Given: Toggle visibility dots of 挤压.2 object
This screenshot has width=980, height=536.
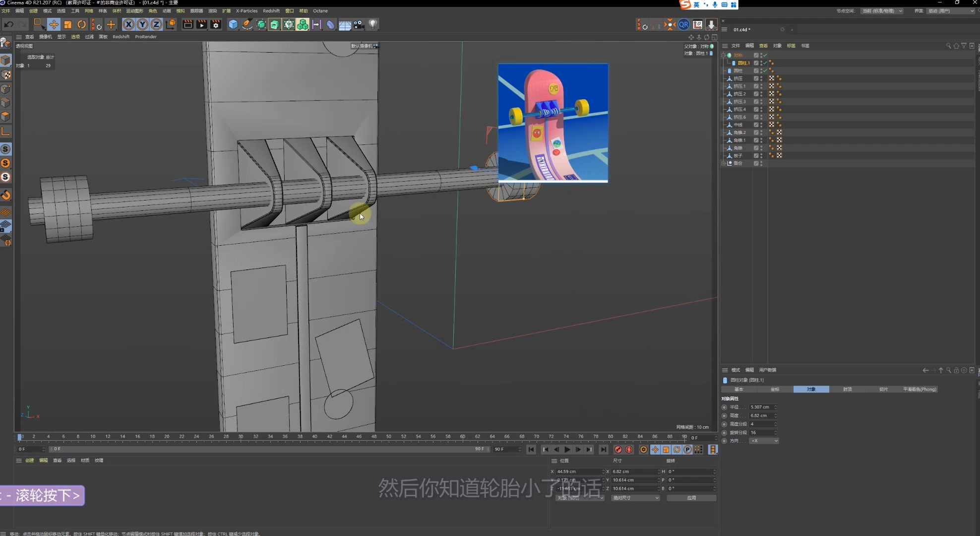Looking at the screenshot, I should (761, 94).
